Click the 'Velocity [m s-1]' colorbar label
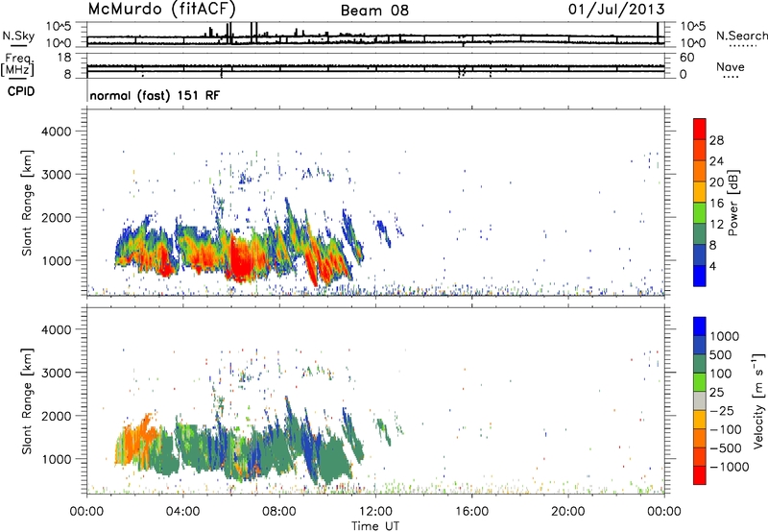Image resolution: width=768 pixels, height=532 pixels. pyautogui.click(x=758, y=400)
